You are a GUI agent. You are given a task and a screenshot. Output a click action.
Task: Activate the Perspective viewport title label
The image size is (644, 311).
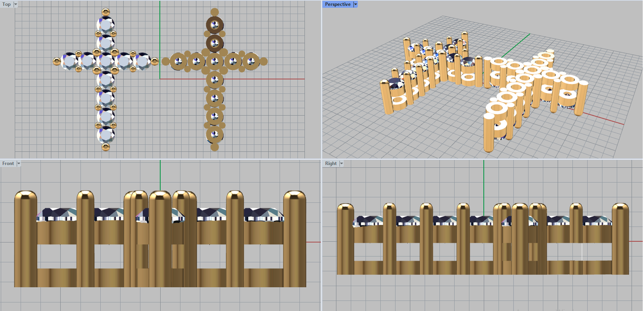point(337,4)
